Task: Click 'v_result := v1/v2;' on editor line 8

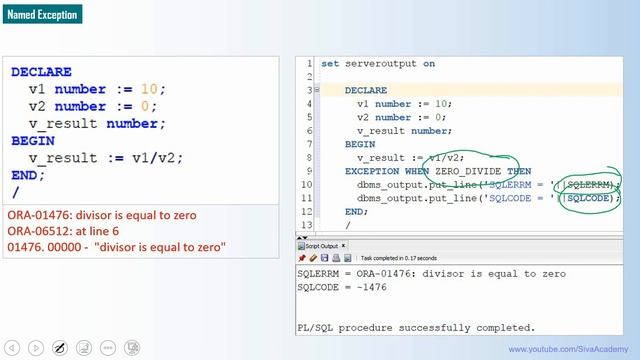Action: [411, 158]
